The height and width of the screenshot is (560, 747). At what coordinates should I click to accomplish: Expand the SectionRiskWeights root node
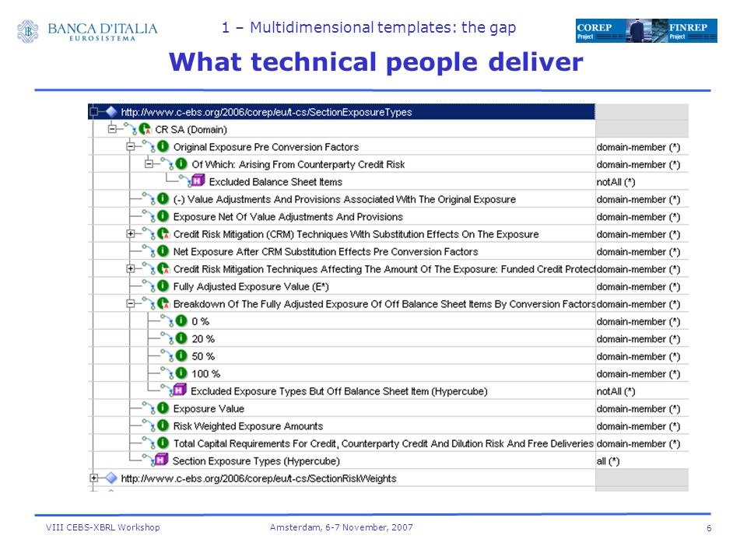pyautogui.click(x=94, y=478)
